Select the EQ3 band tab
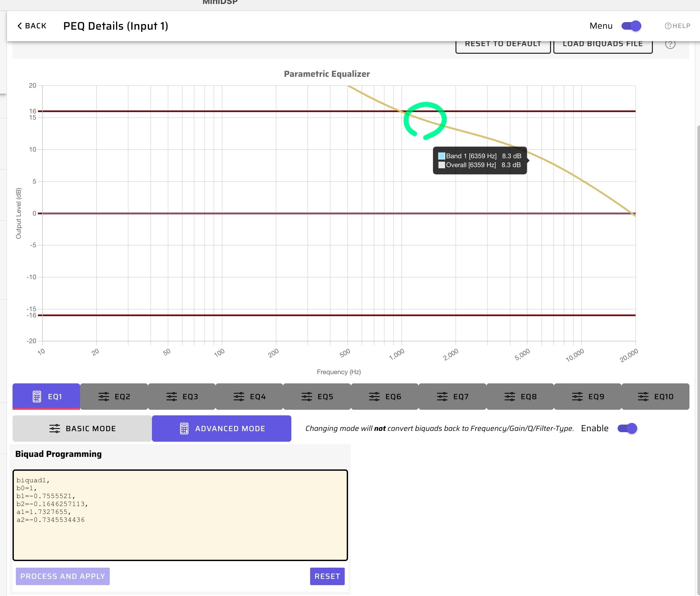 pyautogui.click(x=182, y=396)
